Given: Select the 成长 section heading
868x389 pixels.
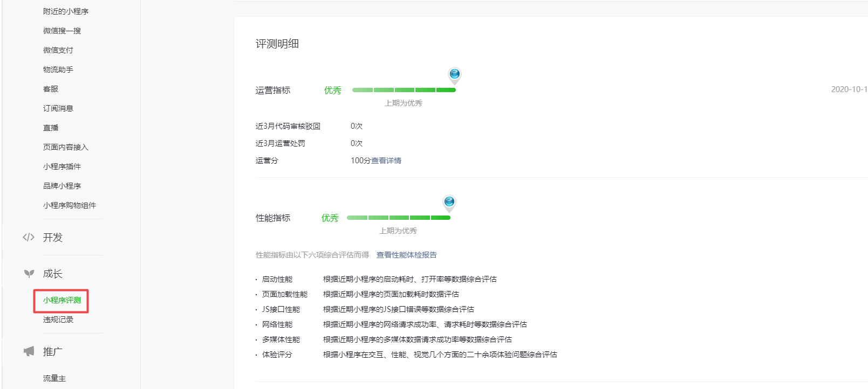Looking at the screenshot, I should [53, 274].
